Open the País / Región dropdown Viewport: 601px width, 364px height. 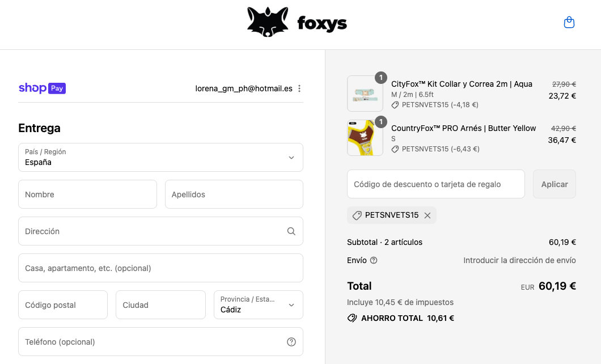[160, 158]
